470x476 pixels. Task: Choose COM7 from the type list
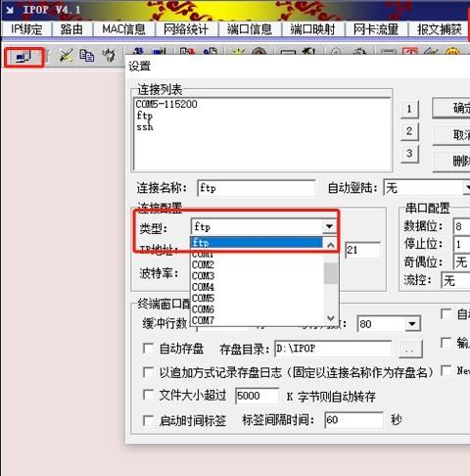[x=203, y=320]
